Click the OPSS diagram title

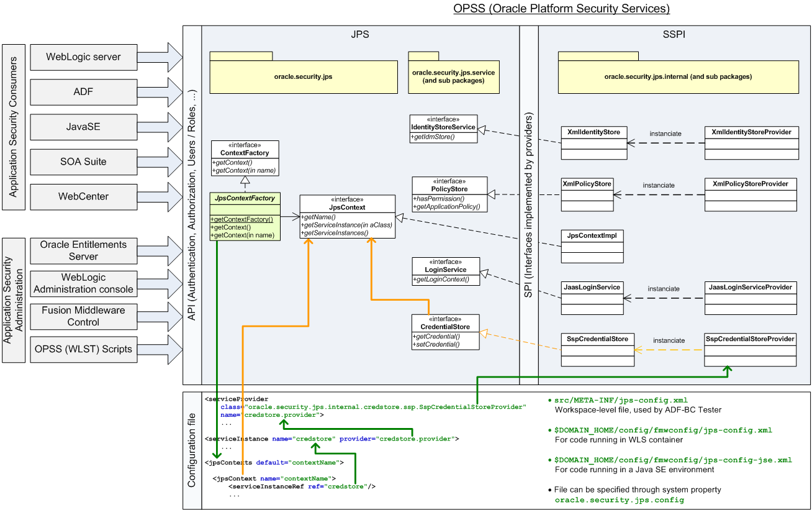click(562, 9)
